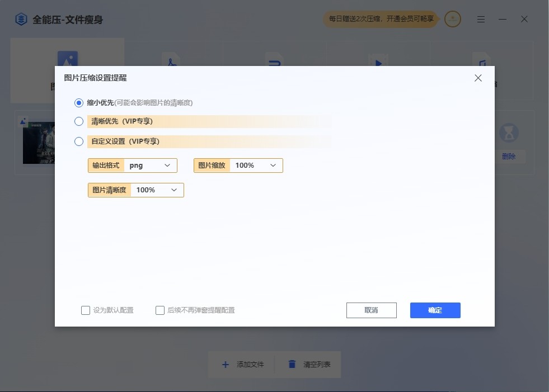This screenshot has width=549, height=392.
Task: Dismiss the dialog via 取消
Action: 371,310
